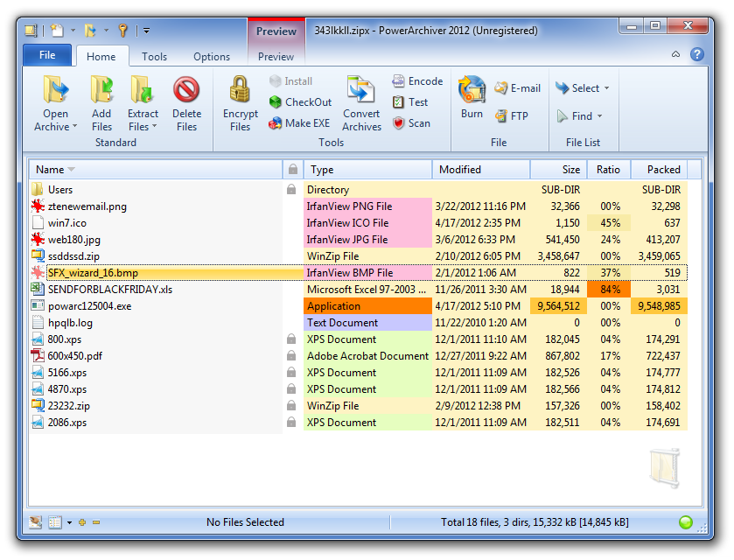Click the status bar list view icon
This screenshot has width=734, height=560.
click(x=55, y=522)
